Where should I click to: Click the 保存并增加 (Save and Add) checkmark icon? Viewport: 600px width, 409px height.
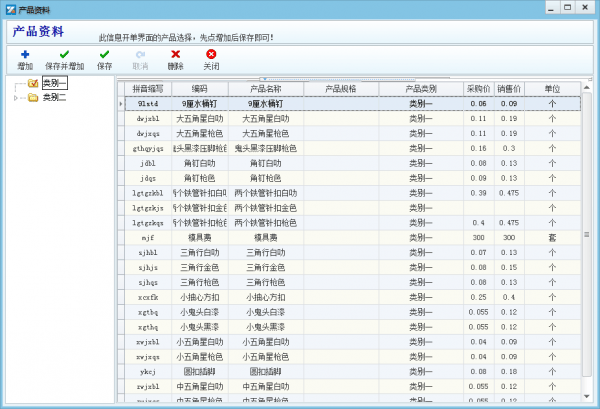(x=64, y=54)
